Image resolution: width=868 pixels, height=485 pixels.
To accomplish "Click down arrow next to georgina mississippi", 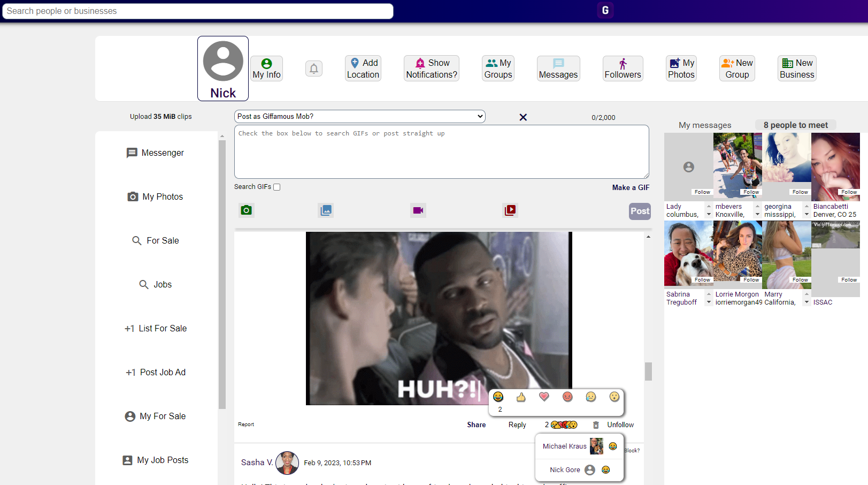I will click(x=806, y=214).
